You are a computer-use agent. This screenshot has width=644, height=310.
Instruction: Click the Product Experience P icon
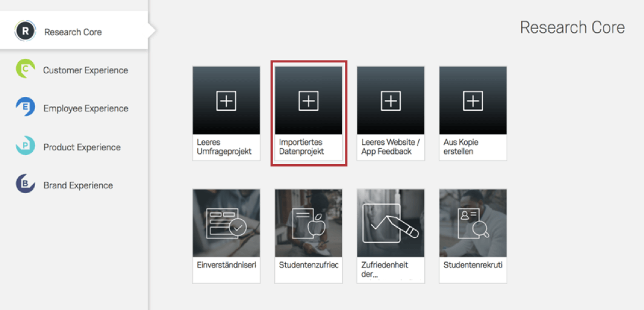25,145
